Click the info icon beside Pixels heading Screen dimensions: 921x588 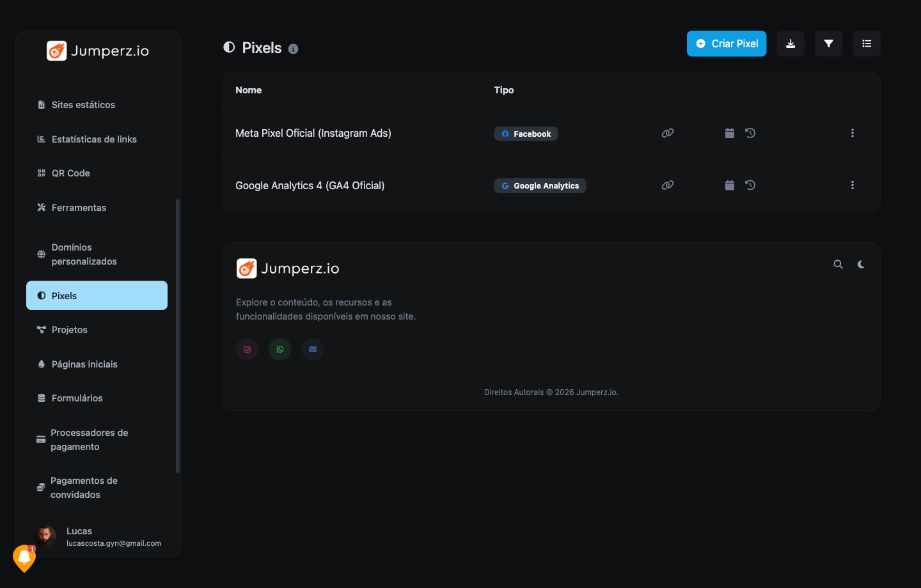click(x=294, y=49)
